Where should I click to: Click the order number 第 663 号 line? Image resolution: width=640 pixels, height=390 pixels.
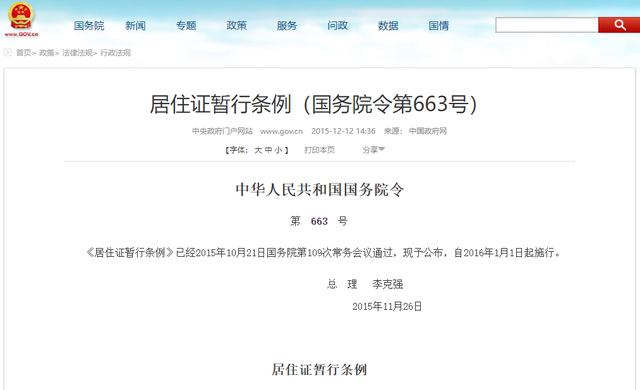(320, 221)
